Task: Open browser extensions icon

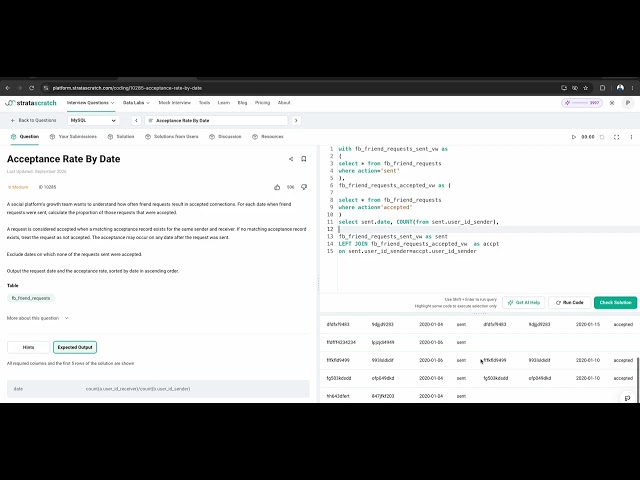Action: 602,88
